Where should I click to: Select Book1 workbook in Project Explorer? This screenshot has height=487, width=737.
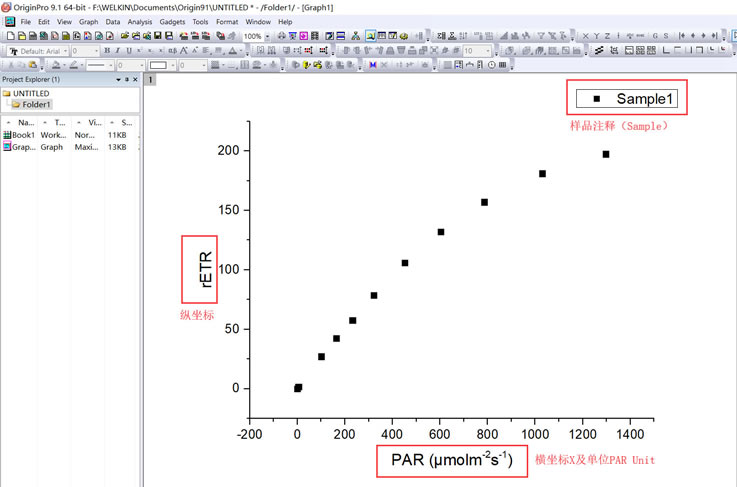[x=22, y=135]
